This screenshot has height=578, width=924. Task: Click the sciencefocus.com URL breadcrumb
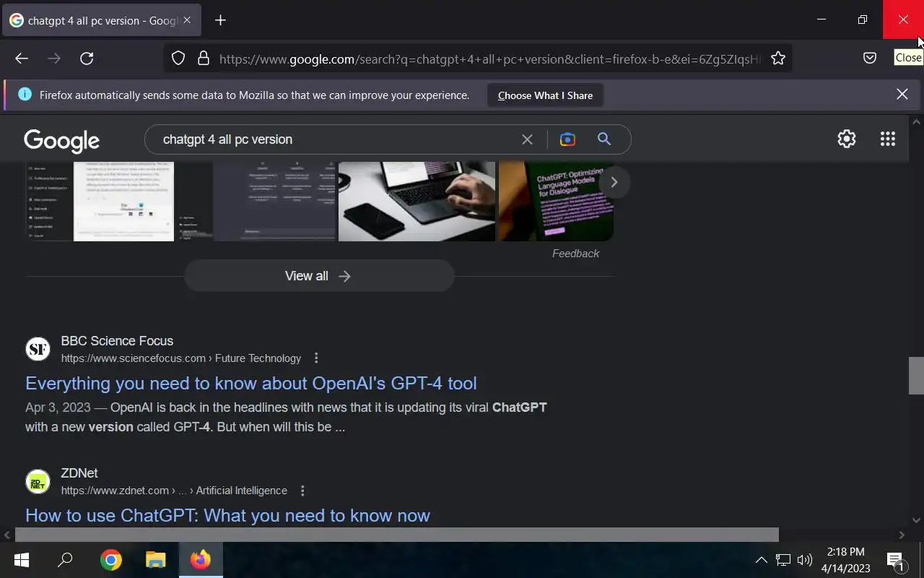(180, 358)
